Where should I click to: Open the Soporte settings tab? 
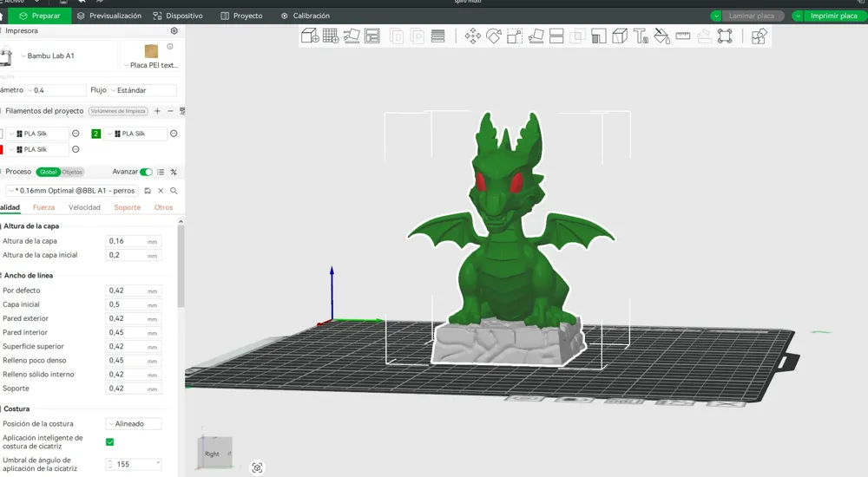[x=128, y=207]
